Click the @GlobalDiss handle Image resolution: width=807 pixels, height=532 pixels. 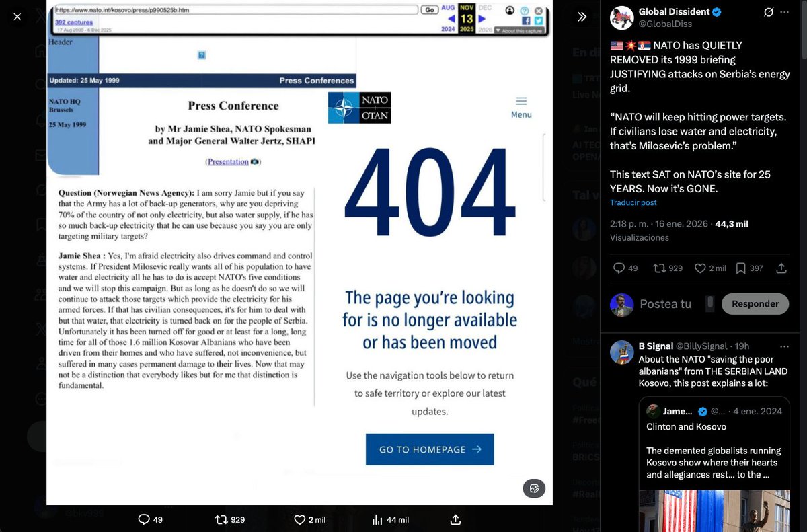click(x=665, y=24)
